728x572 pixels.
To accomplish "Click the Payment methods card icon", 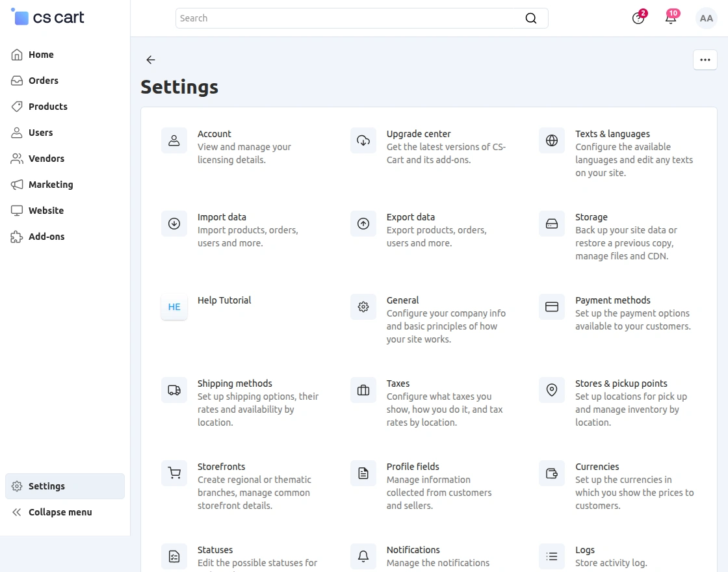I will coord(552,306).
